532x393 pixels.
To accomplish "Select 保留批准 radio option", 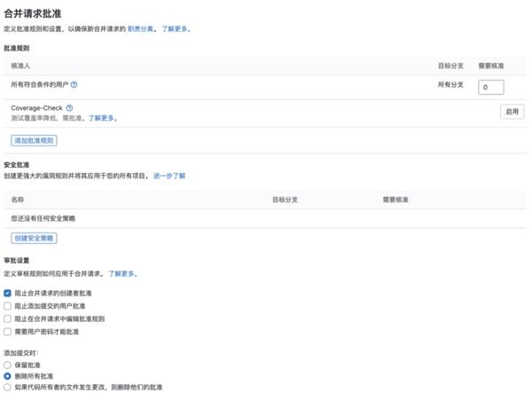I will tap(8, 365).
